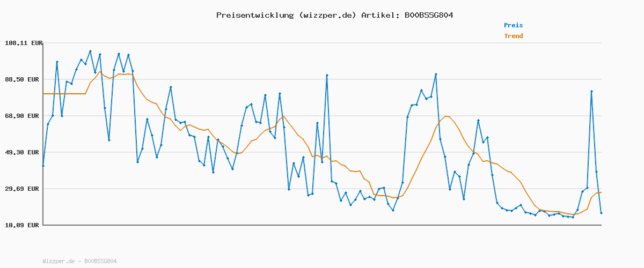The width and height of the screenshot is (644, 268).
Task: Click the Preis legend label
Action: (513, 25)
